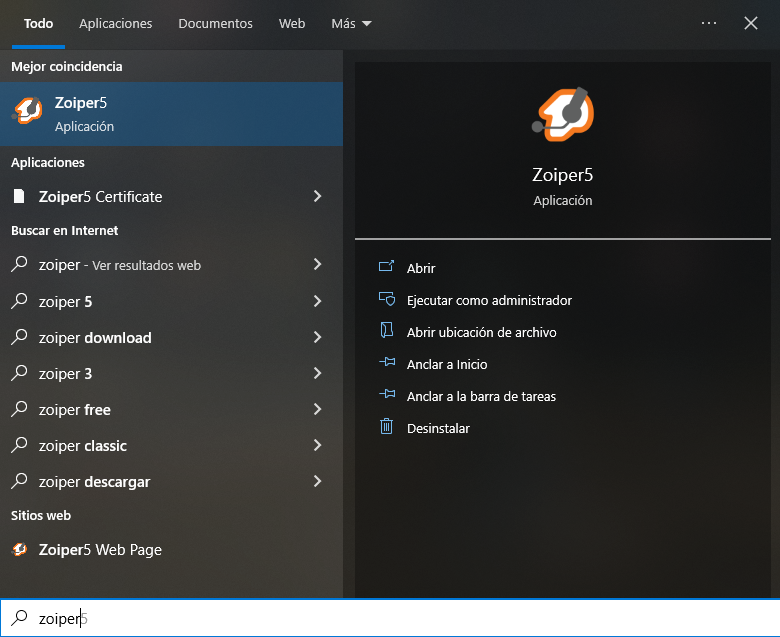Click the Zoiper5 Web Page favicon
The image size is (780, 637).
point(19,549)
